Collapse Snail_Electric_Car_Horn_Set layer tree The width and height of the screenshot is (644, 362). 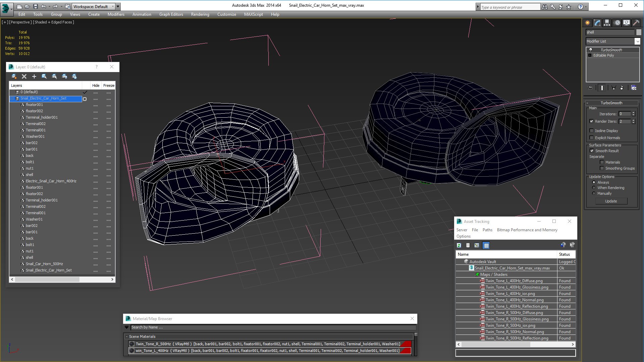point(12,99)
